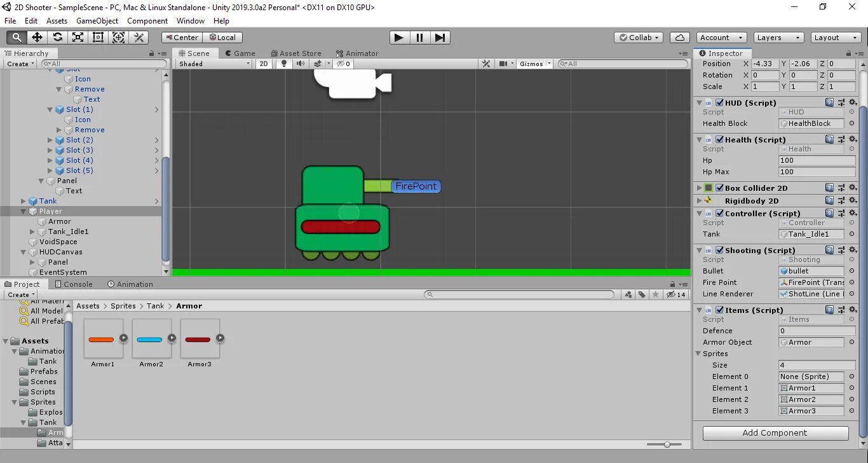Switch to the Console tab
Viewport: 868px width, 463px height.
click(74, 284)
